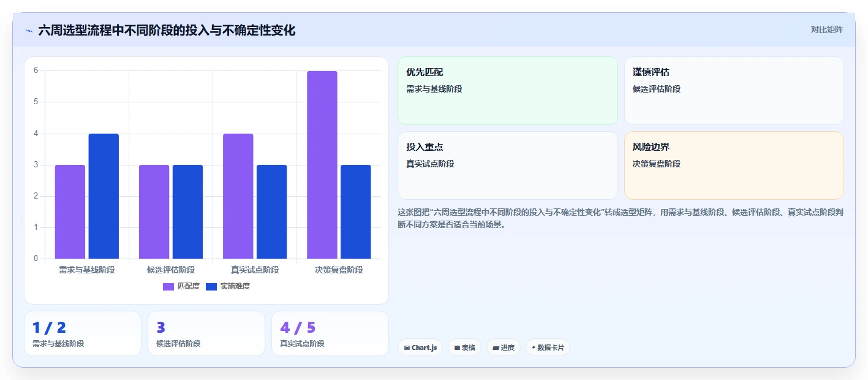
Task: Select the 进度 tag label
Action: [x=507, y=348]
